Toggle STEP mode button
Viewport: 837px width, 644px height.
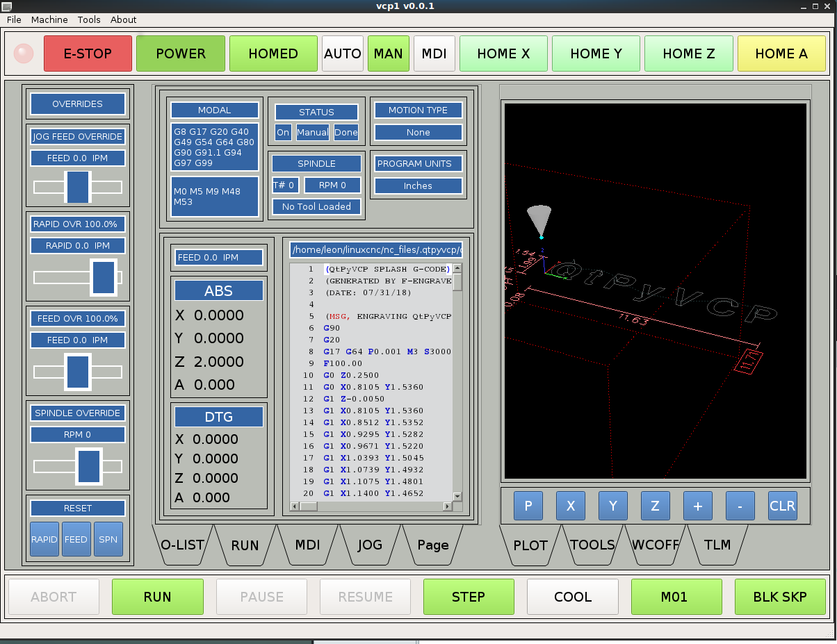(469, 597)
